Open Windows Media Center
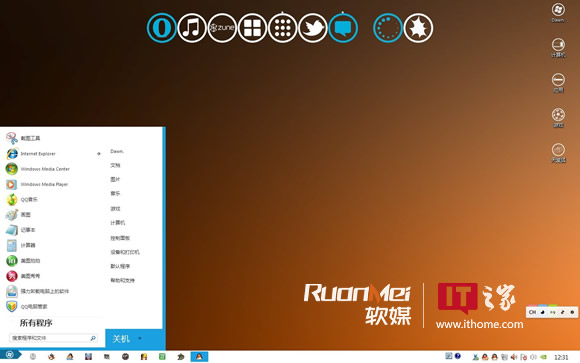 [38, 169]
